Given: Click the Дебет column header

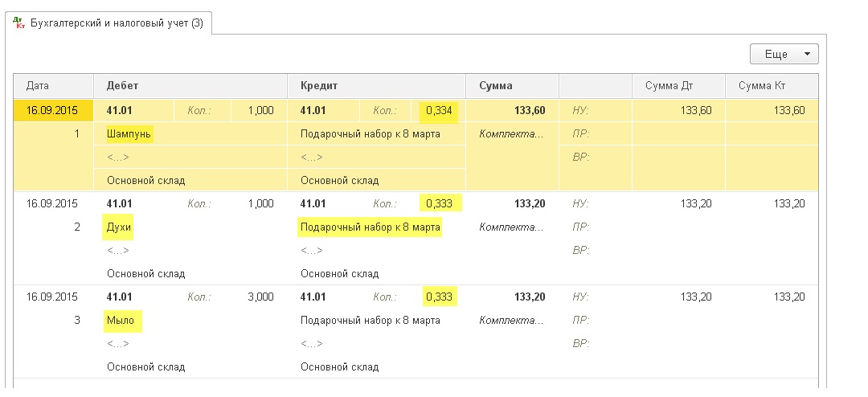Looking at the screenshot, I should click(x=190, y=86).
